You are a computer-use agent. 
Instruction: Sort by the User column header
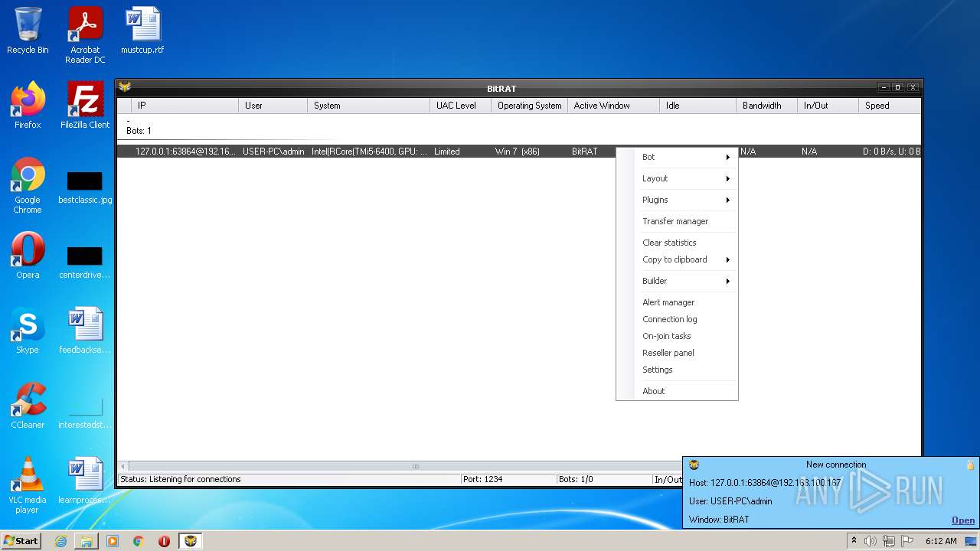tap(273, 106)
